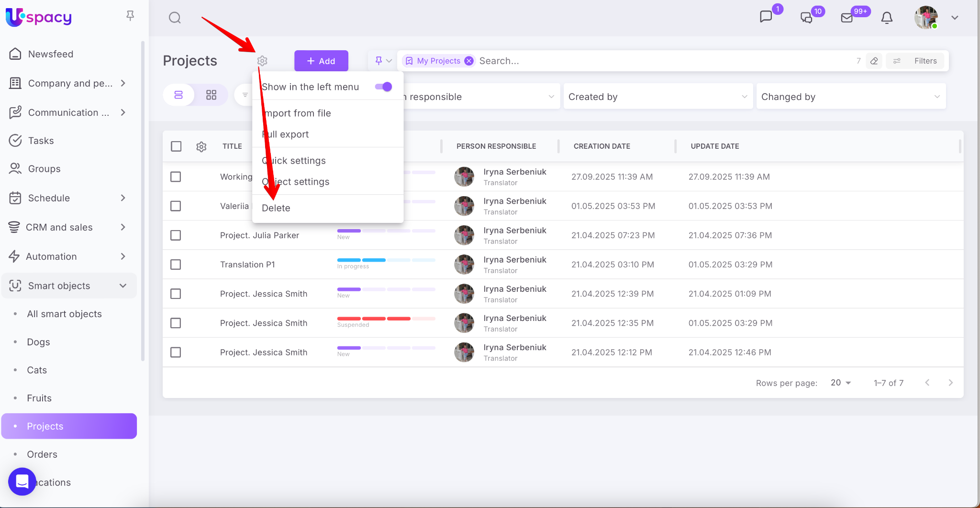The height and width of the screenshot is (508, 980).
Task: Open the notifications bell
Action: 887,18
